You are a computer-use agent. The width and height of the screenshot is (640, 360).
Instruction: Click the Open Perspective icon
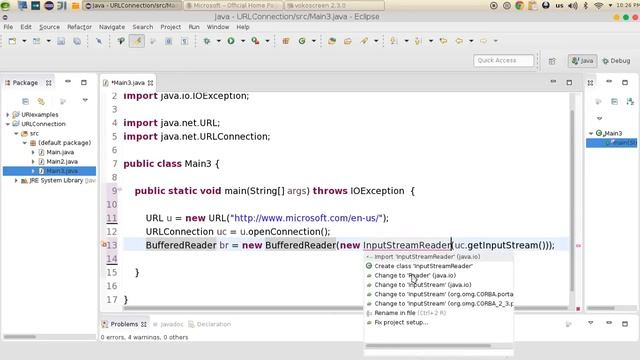(x=552, y=61)
